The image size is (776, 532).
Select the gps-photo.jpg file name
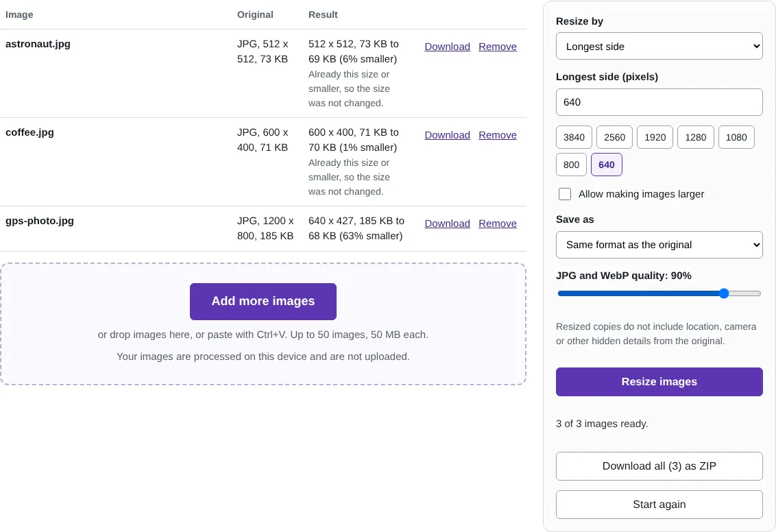40,221
